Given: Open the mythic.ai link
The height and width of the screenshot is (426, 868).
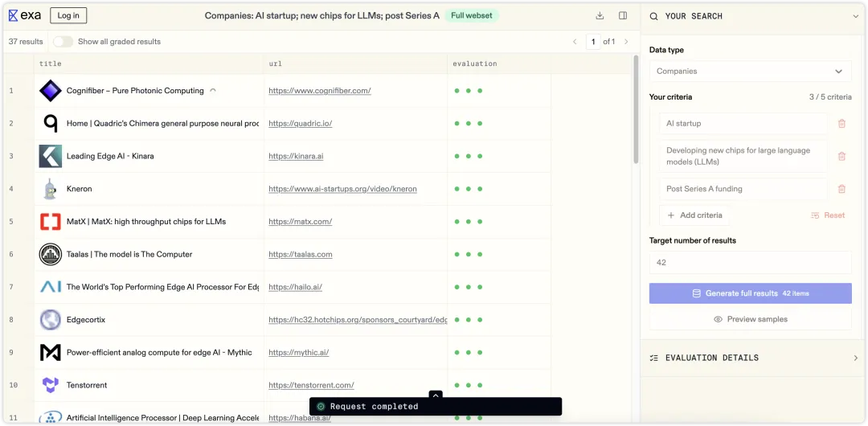Looking at the screenshot, I should (298, 352).
